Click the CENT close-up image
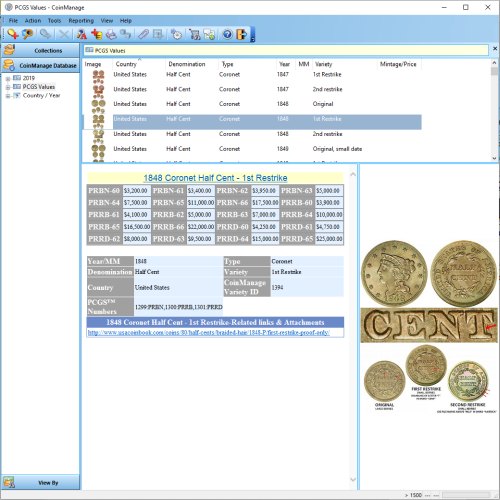The width and height of the screenshot is (500, 500). (429, 325)
